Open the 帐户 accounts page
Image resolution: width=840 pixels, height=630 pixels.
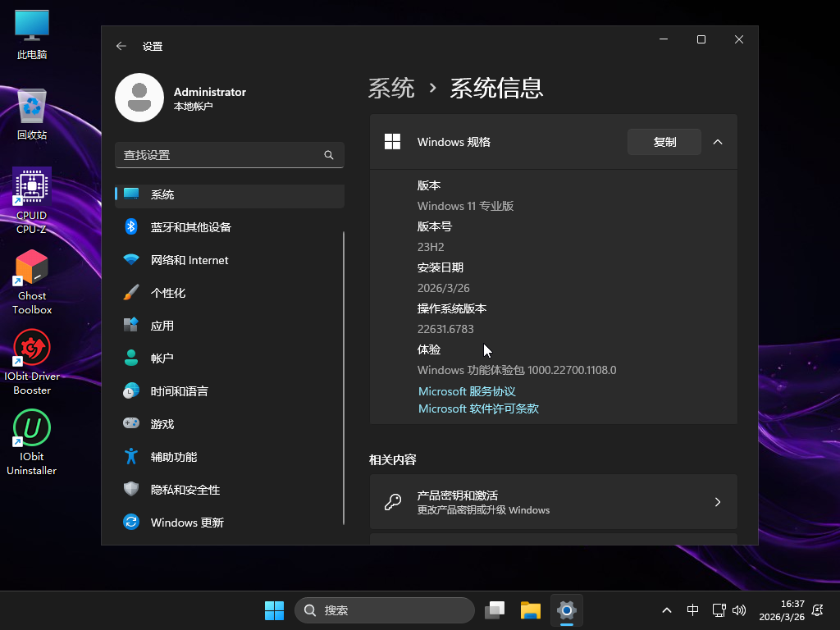coord(162,358)
